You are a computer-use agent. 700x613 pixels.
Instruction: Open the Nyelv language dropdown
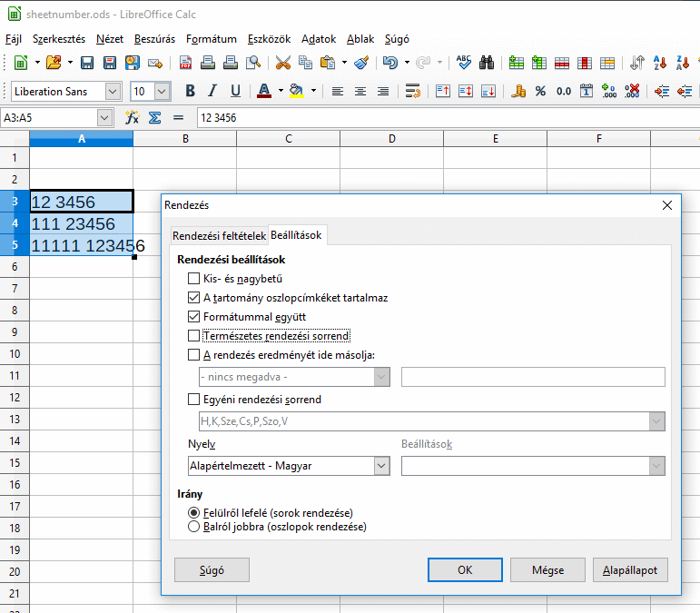[x=381, y=465]
